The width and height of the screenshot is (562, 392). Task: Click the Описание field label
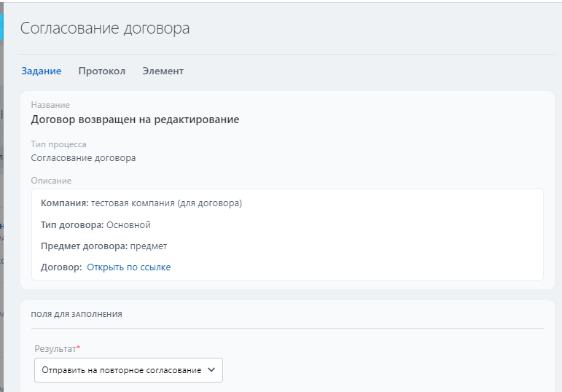click(51, 181)
